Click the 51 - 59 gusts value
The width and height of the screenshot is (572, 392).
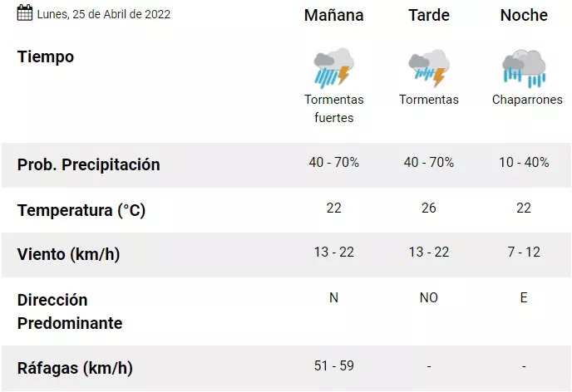[334, 365]
